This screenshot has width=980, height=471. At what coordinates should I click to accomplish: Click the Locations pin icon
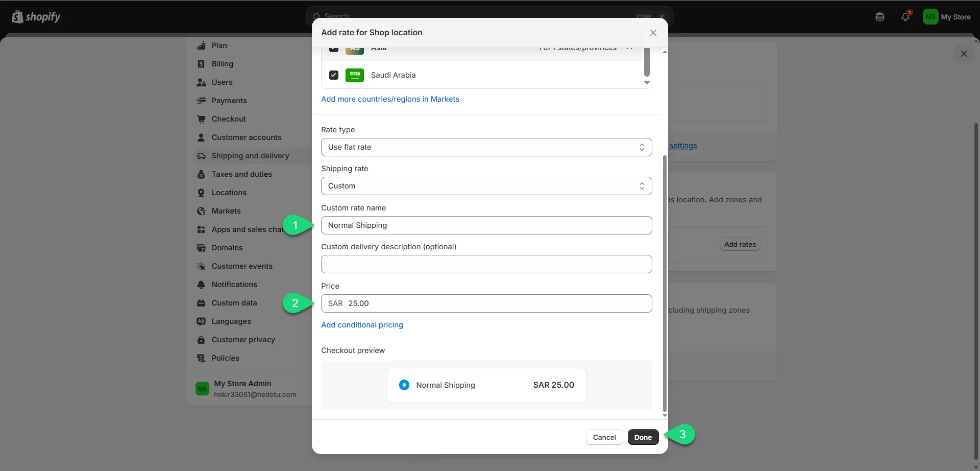tap(201, 193)
